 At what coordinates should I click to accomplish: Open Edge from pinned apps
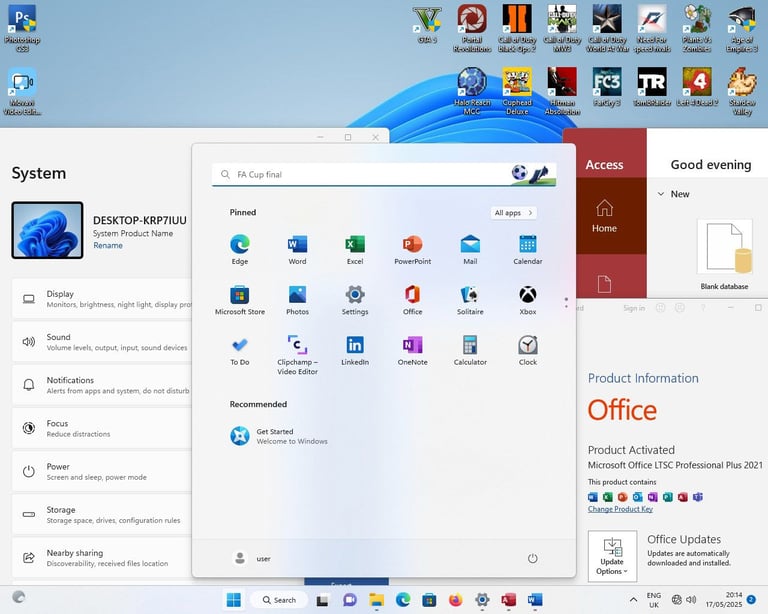coord(240,250)
